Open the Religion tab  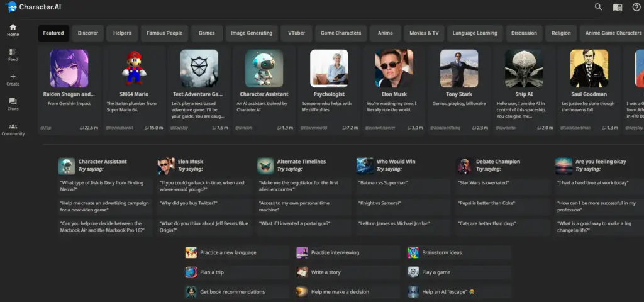point(561,33)
